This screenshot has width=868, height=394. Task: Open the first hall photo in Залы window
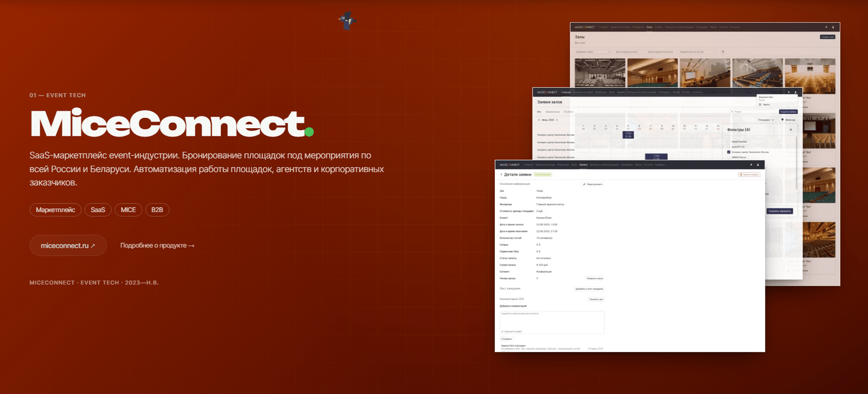click(600, 72)
